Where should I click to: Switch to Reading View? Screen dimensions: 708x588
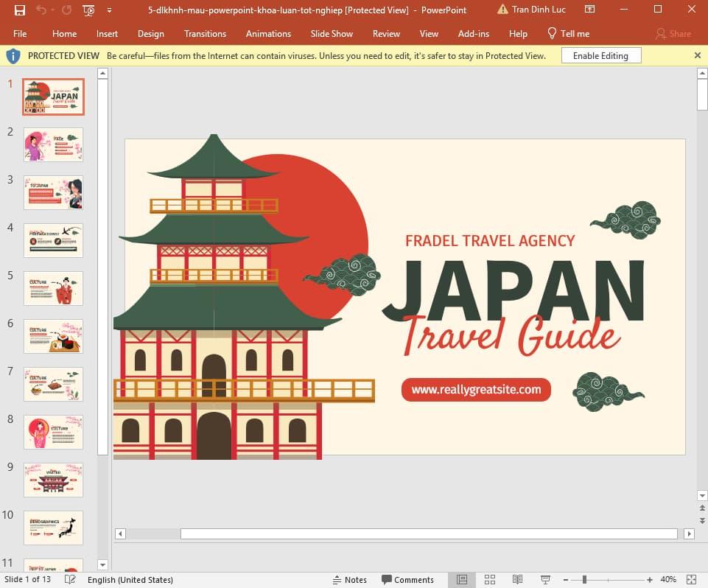point(518,580)
